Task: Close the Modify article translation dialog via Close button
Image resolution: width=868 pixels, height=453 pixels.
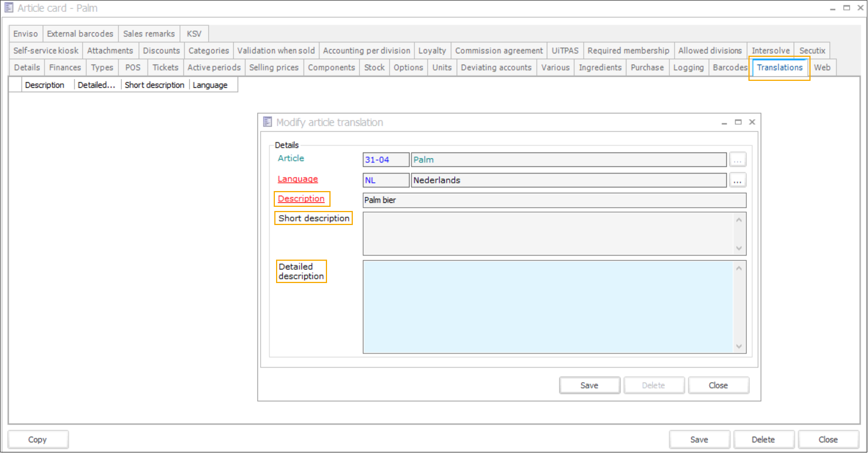Action: point(718,386)
